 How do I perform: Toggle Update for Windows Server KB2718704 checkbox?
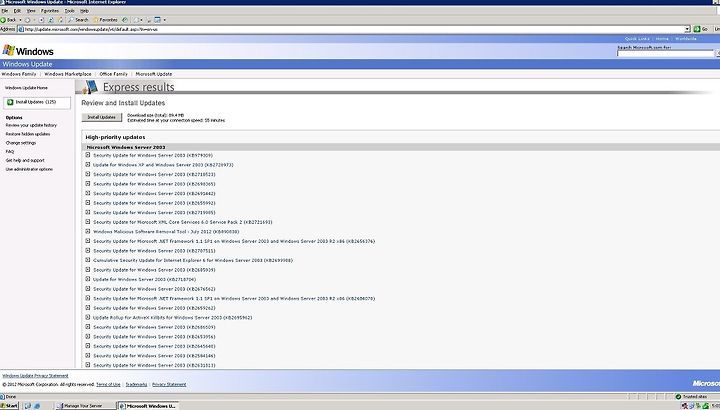(x=88, y=279)
